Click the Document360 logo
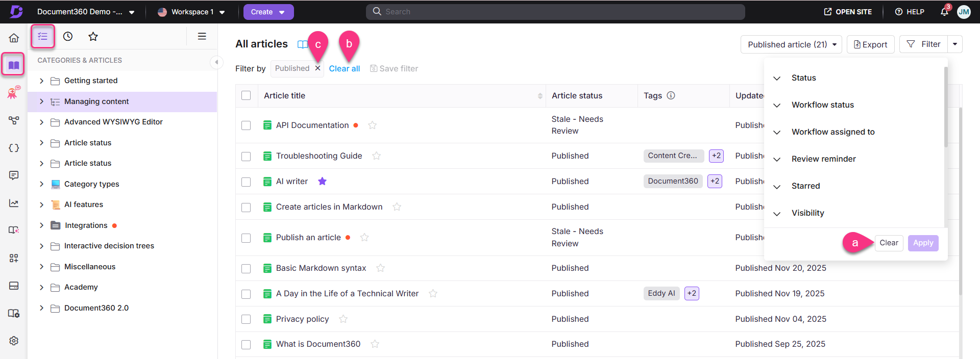 click(16, 12)
